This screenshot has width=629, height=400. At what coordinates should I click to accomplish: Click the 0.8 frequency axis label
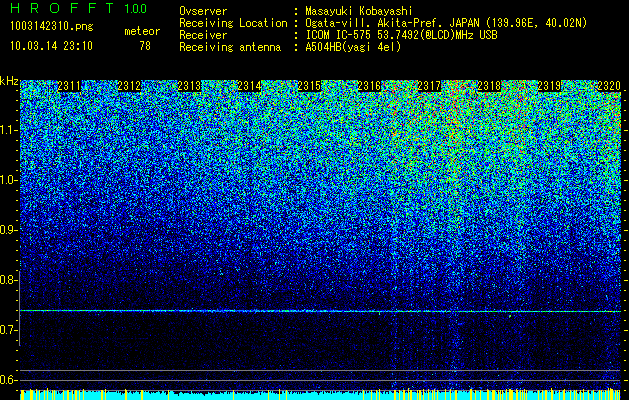coord(8,280)
